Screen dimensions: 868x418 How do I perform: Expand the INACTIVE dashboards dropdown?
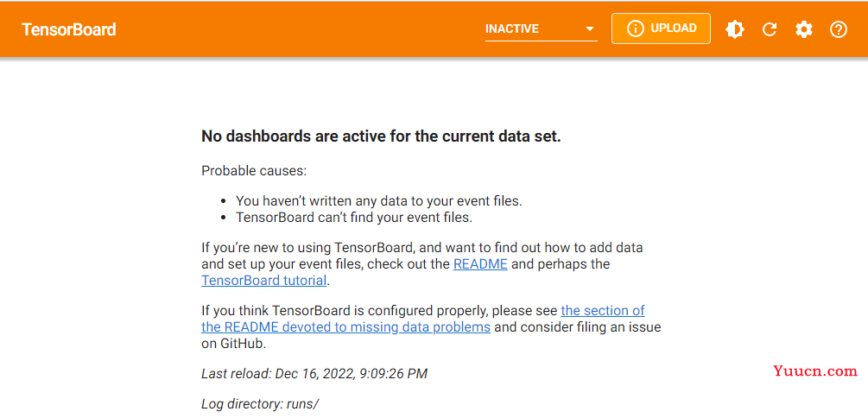(x=541, y=28)
